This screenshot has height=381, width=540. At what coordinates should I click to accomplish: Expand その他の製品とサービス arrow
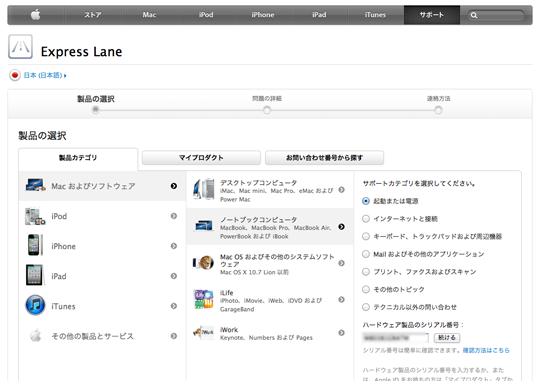pyautogui.click(x=174, y=336)
